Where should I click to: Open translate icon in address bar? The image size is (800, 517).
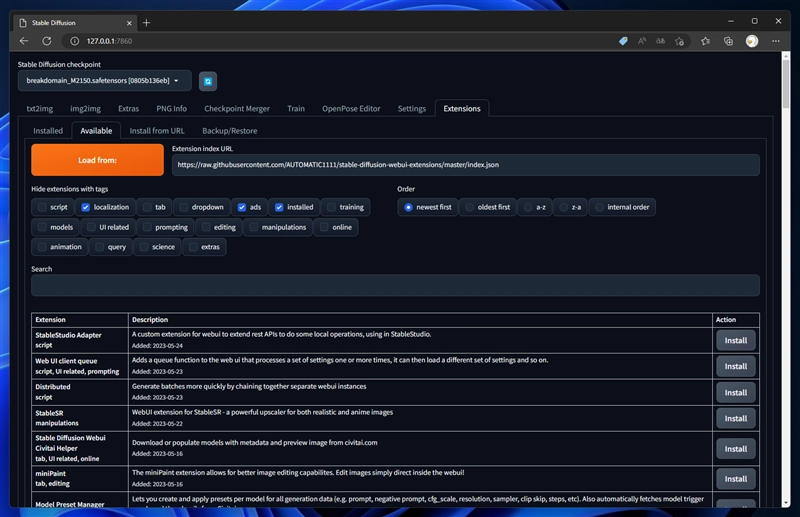660,41
